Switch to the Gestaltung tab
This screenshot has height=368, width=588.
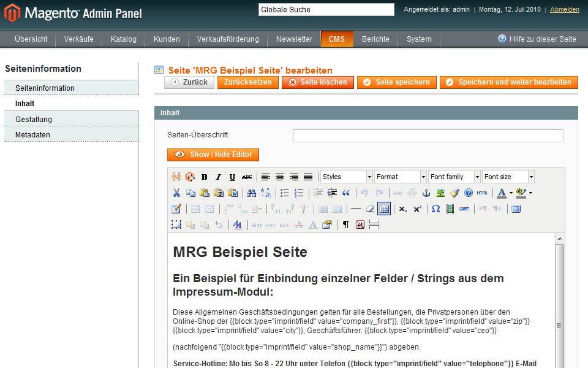coord(71,119)
